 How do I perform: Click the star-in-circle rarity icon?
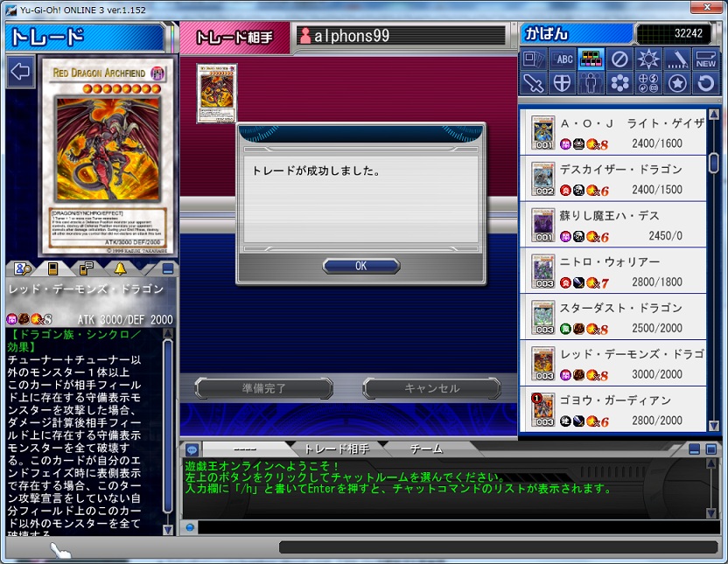677,83
